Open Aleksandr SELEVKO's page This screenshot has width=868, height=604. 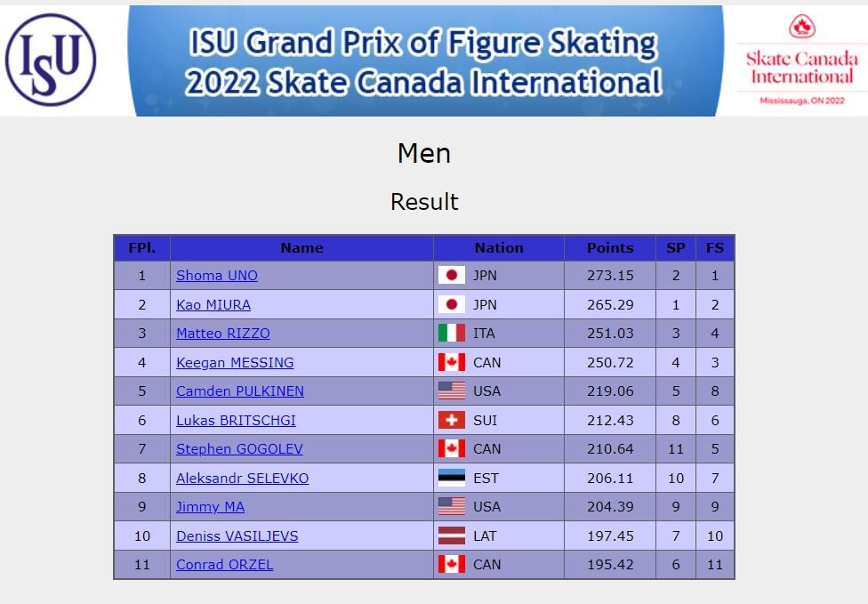click(x=243, y=478)
